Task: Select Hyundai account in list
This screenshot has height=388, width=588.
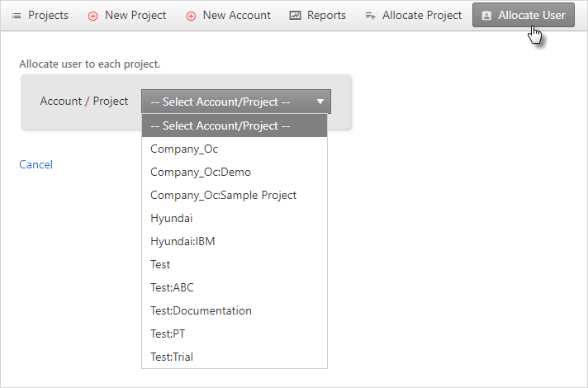Action: [x=235, y=218]
